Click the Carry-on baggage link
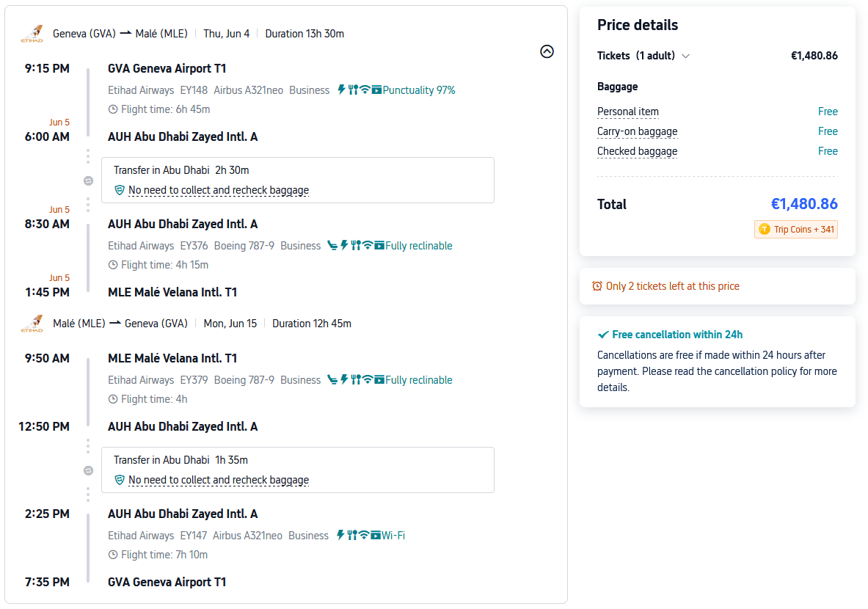The width and height of the screenshot is (868, 609). (x=637, y=132)
